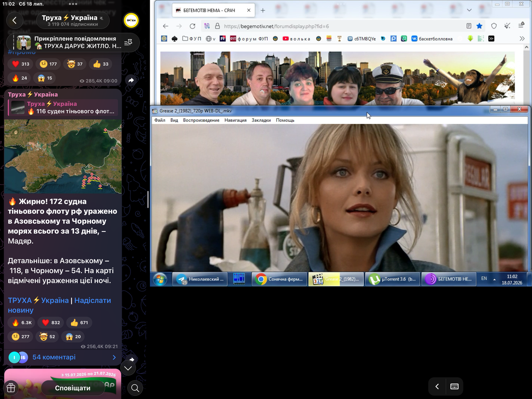Reload the begemotiv.net page
This screenshot has width=532, height=399.
click(x=192, y=26)
